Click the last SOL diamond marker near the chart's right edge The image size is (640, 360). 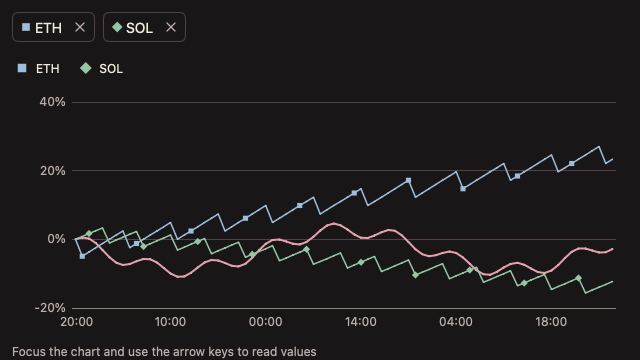[578, 278]
